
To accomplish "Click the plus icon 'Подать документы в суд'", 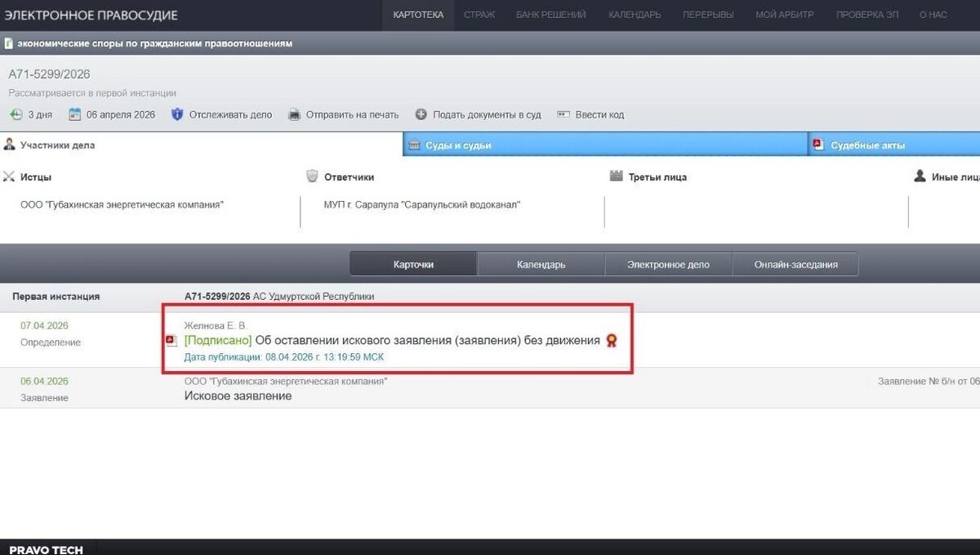I will pos(421,114).
